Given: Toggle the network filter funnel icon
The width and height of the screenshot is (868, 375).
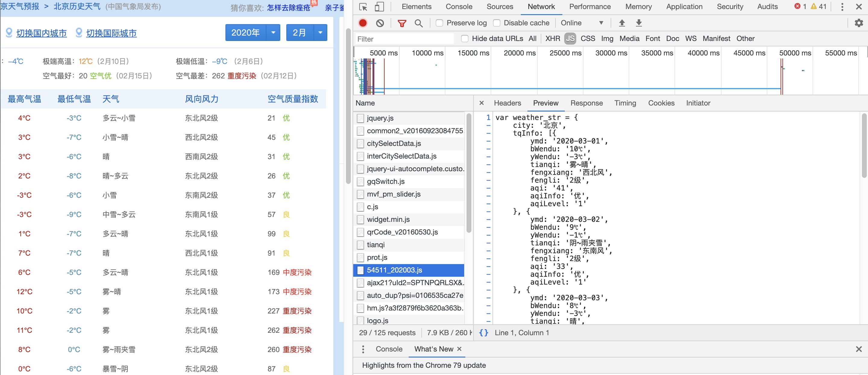Looking at the screenshot, I should [x=402, y=23].
